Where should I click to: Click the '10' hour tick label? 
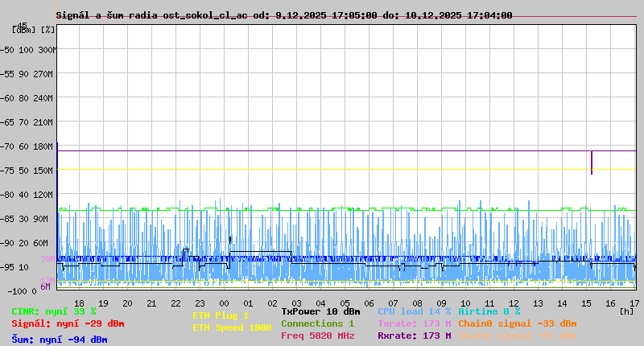(x=465, y=303)
